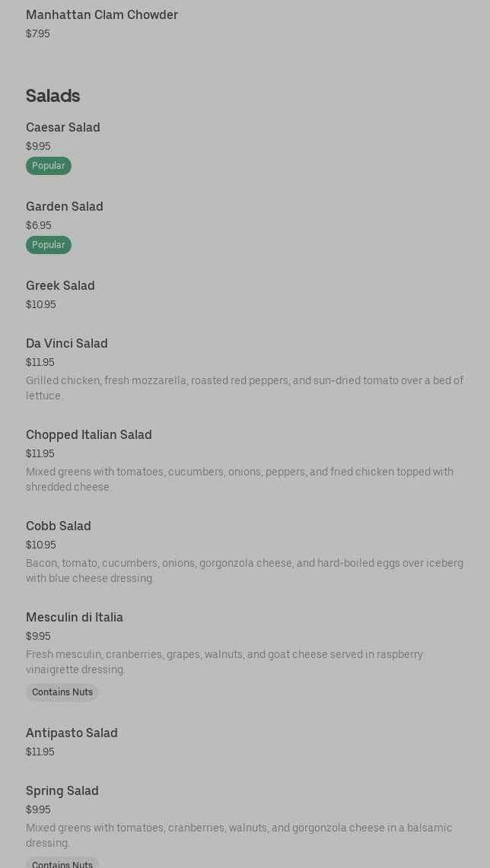The height and width of the screenshot is (868, 490).
Task: Click the Popular badge under Caesar Salad
Action: pyautogui.click(x=49, y=166)
